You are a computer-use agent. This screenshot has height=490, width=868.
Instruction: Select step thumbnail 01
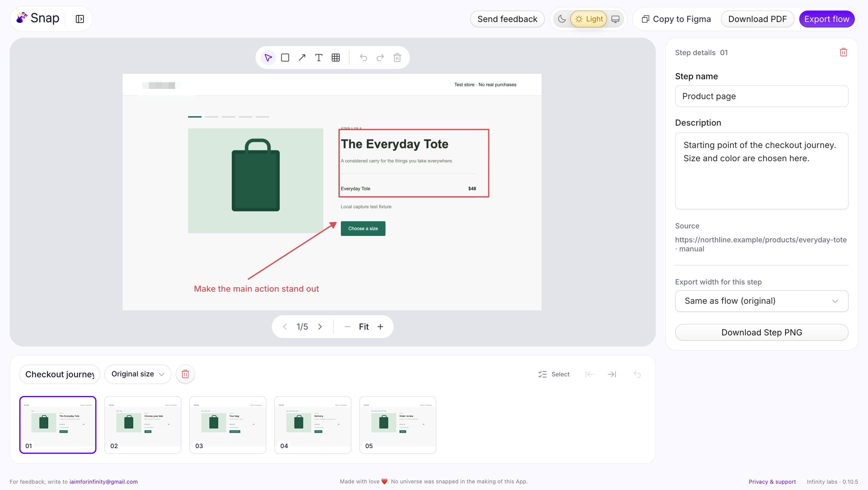[x=58, y=425]
